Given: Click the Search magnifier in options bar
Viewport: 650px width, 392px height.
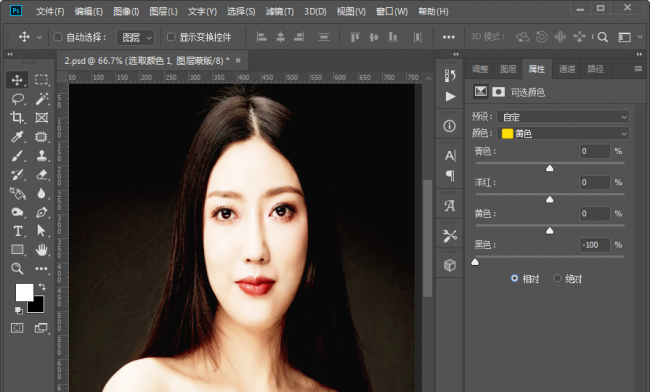Looking at the screenshot, I should pos(603,37).
